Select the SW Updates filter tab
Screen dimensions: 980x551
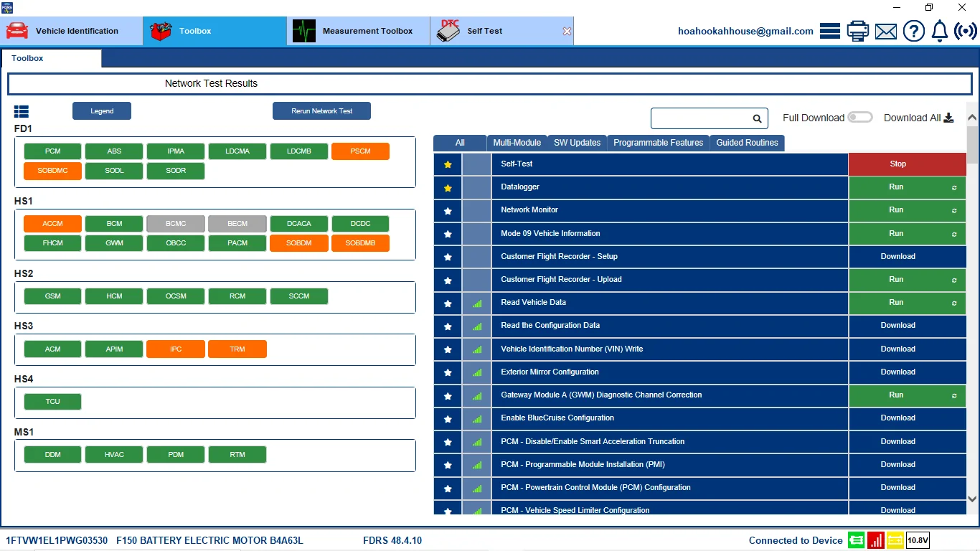coord(577,143)
